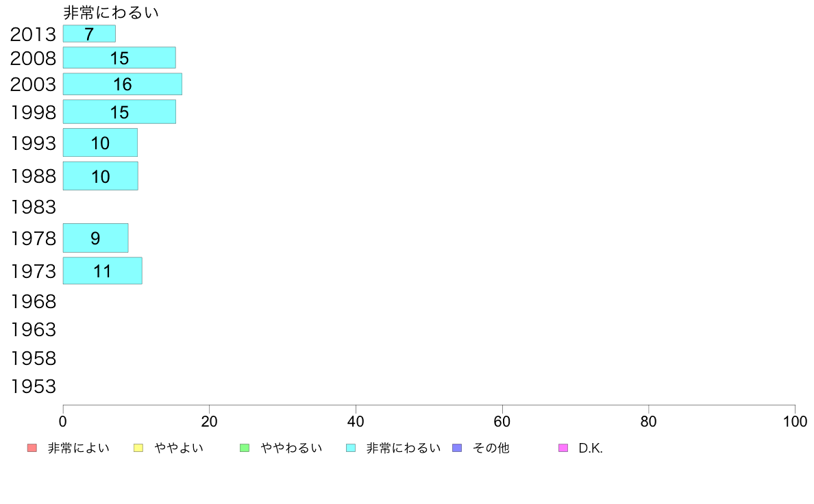Select the 1993 bar showing 10
Screen dimensions: 814x504
pos(100,142)
